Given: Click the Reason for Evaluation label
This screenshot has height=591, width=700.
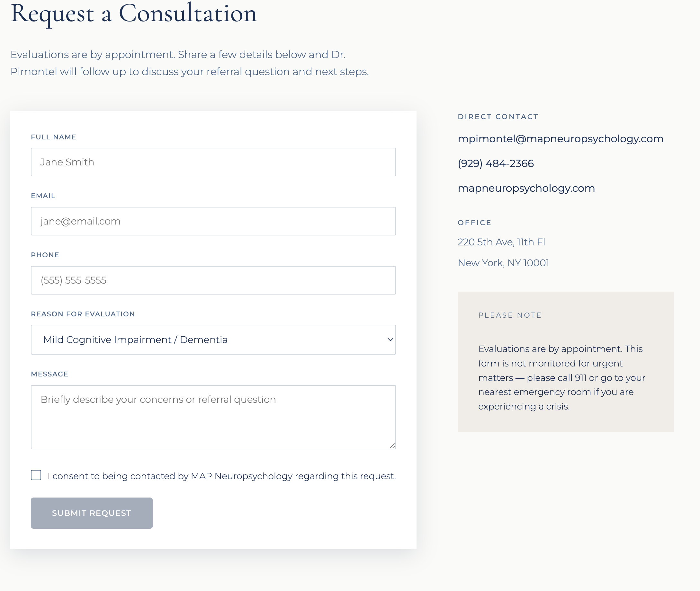Looking at the screenshot, I should tap(83, 314).
